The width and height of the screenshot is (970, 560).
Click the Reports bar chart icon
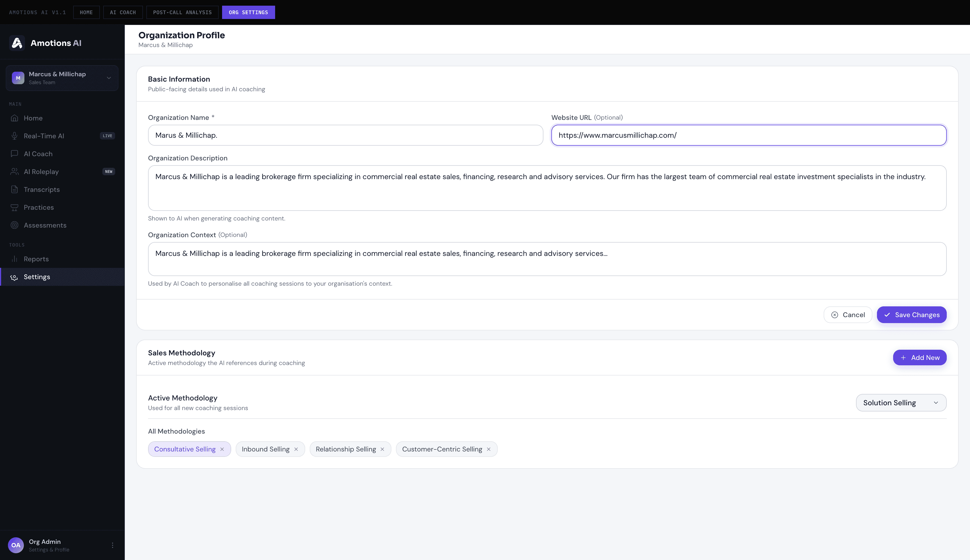pos(14,259)
